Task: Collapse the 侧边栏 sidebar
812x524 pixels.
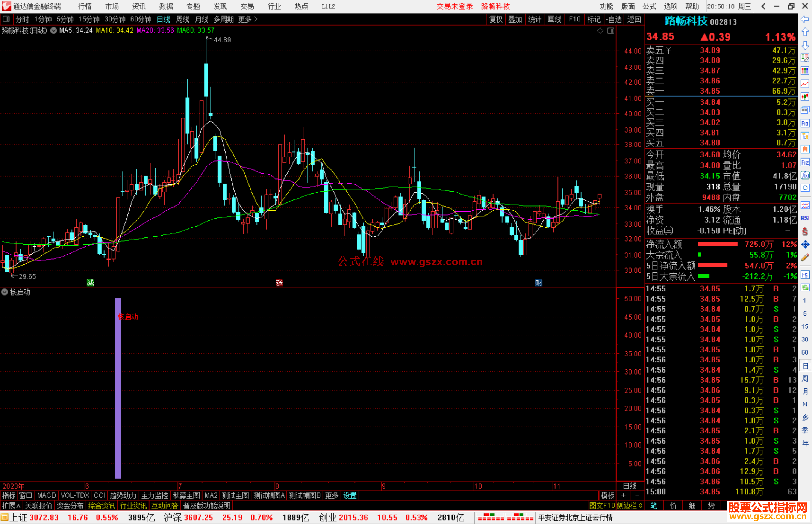Action: coord(630,506)
